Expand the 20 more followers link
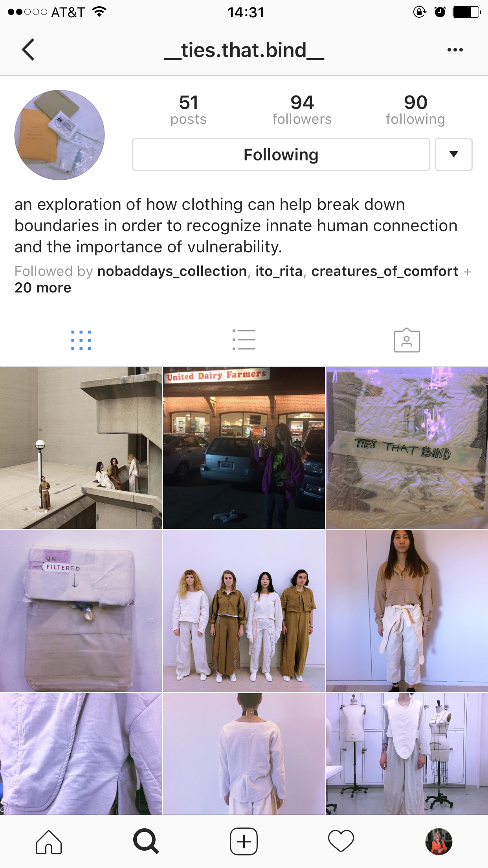This screenshot has width=488, height=868. (43, 288)
